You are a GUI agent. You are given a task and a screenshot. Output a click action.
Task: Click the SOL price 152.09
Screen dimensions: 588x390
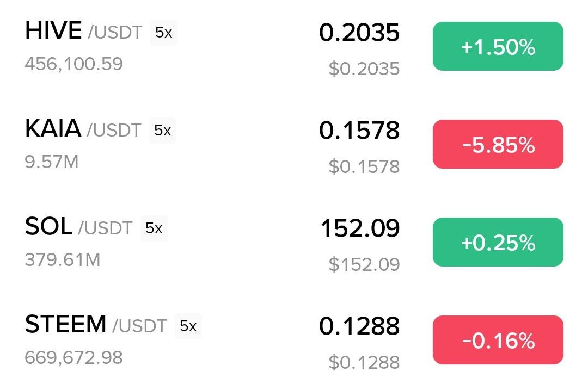click(x=360, y=228)
